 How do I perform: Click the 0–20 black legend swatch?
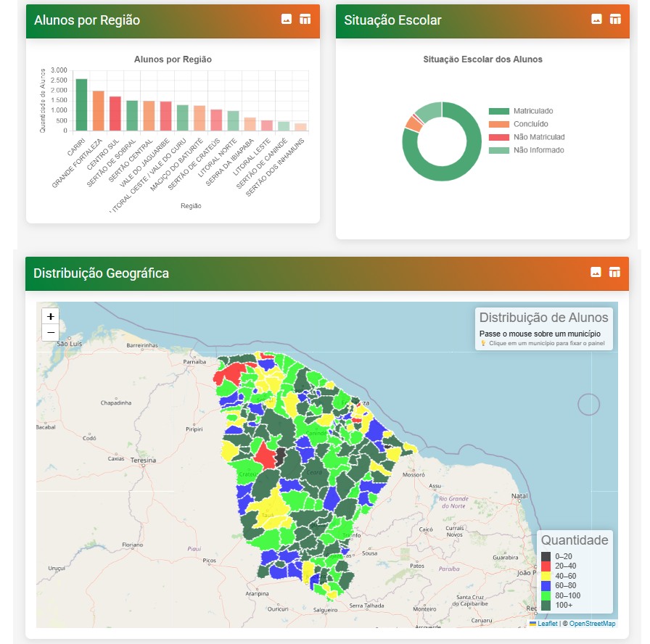[x=546, y=556]
